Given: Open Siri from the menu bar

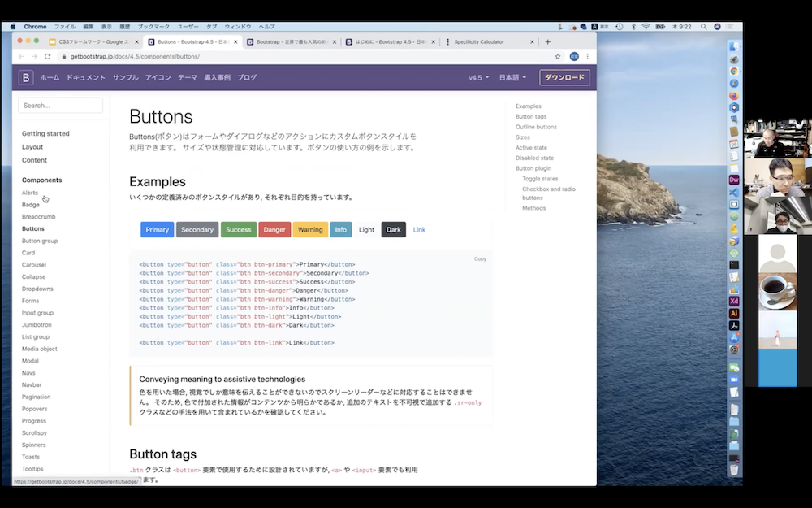Looking at the screenshot, I should pyautogui.click(x=718, y=26).
